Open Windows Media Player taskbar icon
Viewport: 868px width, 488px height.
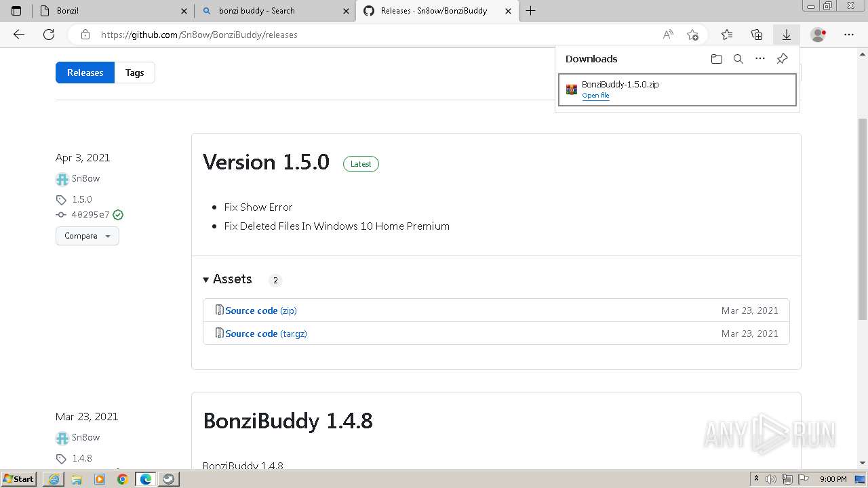(100, 479)
